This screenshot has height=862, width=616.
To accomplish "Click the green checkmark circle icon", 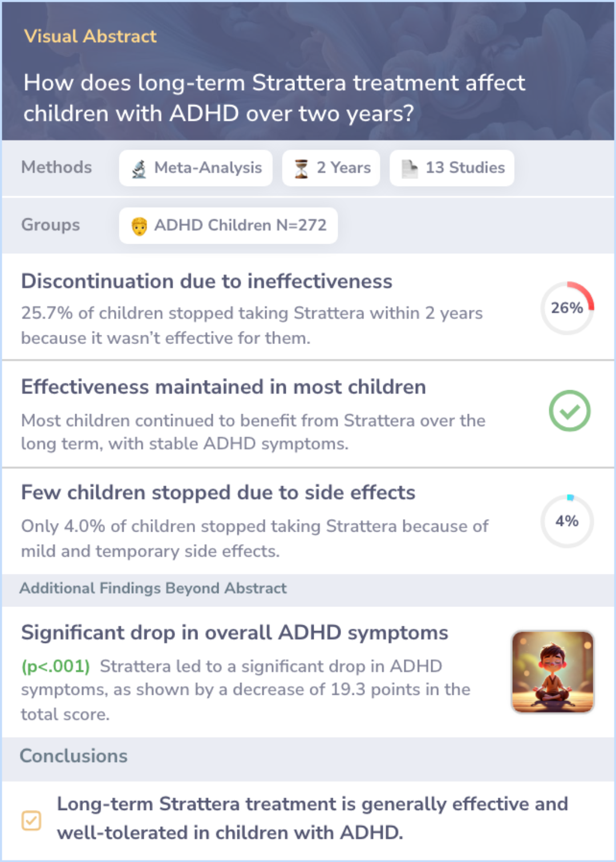I will tap(569, 411).
